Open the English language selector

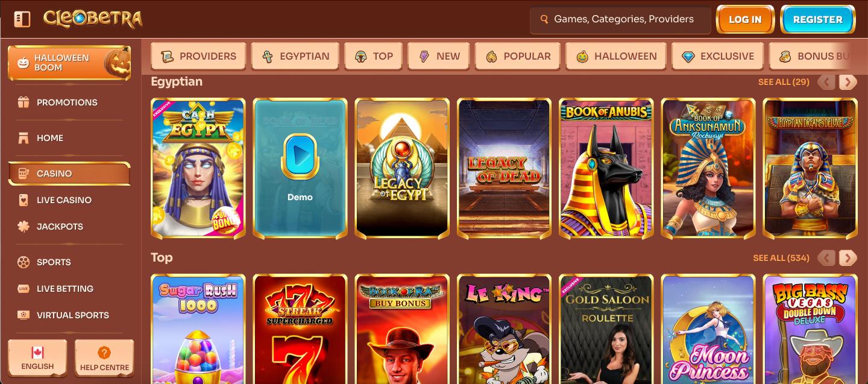pyautogui.click(x=37, y=357)
